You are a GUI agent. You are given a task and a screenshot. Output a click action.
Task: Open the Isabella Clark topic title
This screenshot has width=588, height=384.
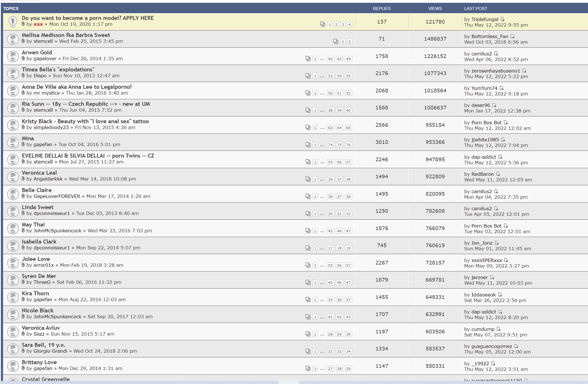click(x=39, y=242)
